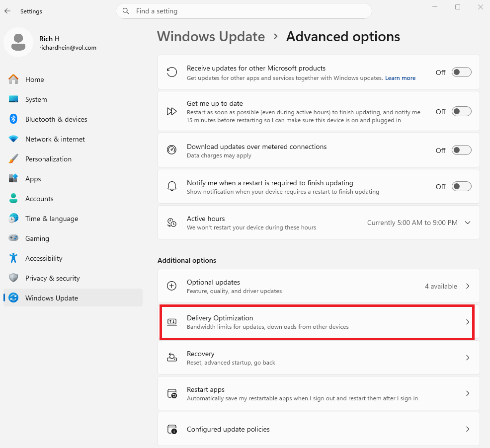Click the Receive updates refresh icon

pyautogui.click(x=171, y=72)
